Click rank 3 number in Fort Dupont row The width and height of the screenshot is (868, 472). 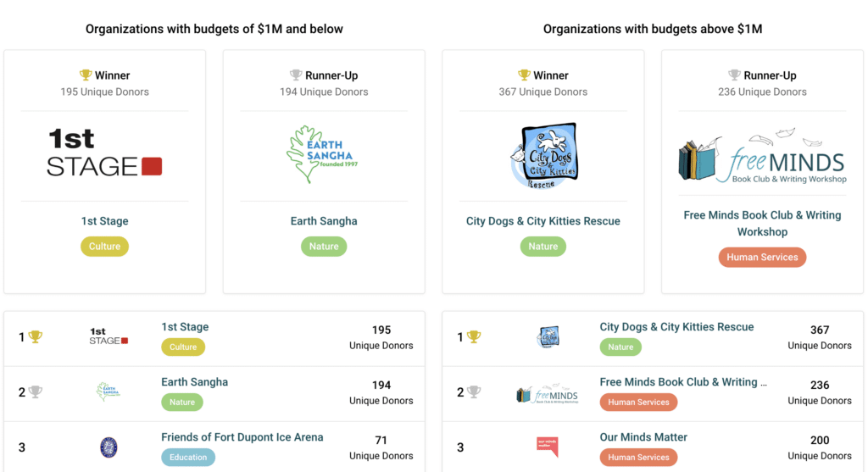21,447
